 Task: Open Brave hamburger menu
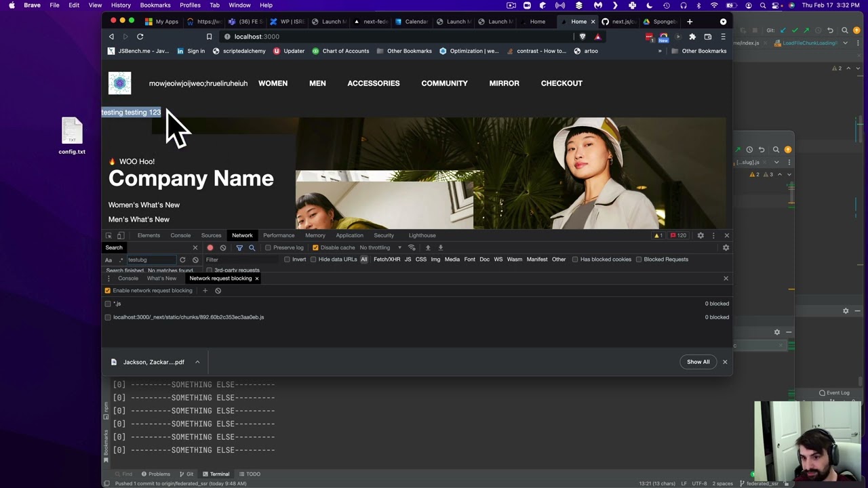[723, 37]
